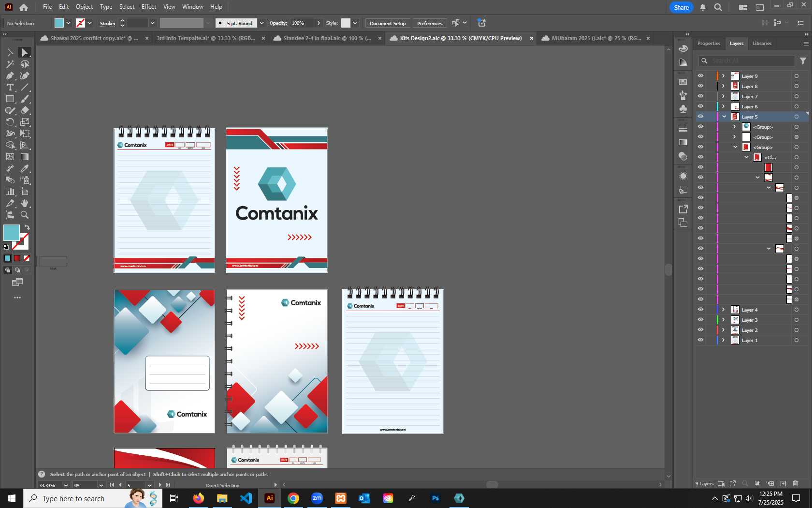Toggle Layer 4 visibility eye
Screen dimensions: 812x508
[700, 310]
